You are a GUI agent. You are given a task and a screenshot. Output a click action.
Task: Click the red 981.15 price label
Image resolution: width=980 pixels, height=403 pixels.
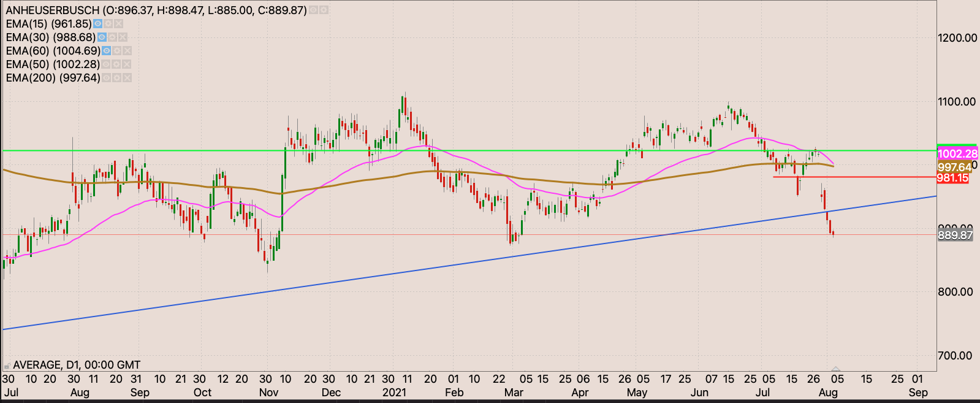(x=952, y=178)
